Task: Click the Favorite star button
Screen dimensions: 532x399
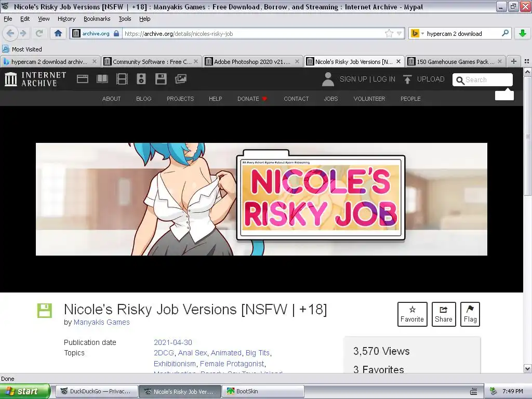Action: (412, 314)
